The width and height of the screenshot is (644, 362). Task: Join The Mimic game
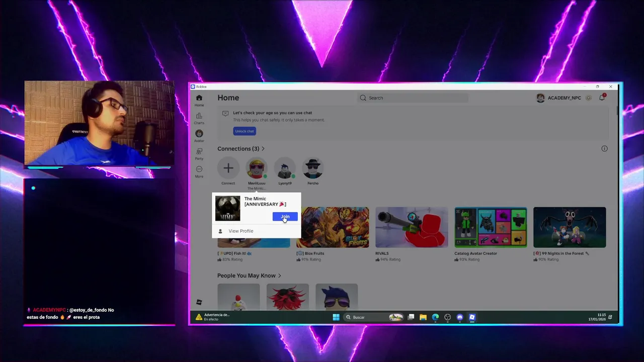(x=285, y=217)
